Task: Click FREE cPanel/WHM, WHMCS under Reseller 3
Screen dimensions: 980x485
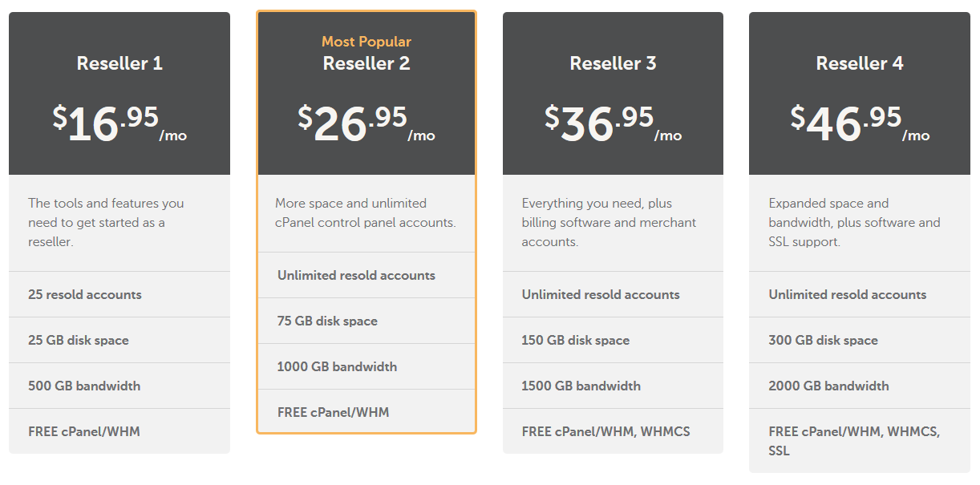Action: click(612, 430)
